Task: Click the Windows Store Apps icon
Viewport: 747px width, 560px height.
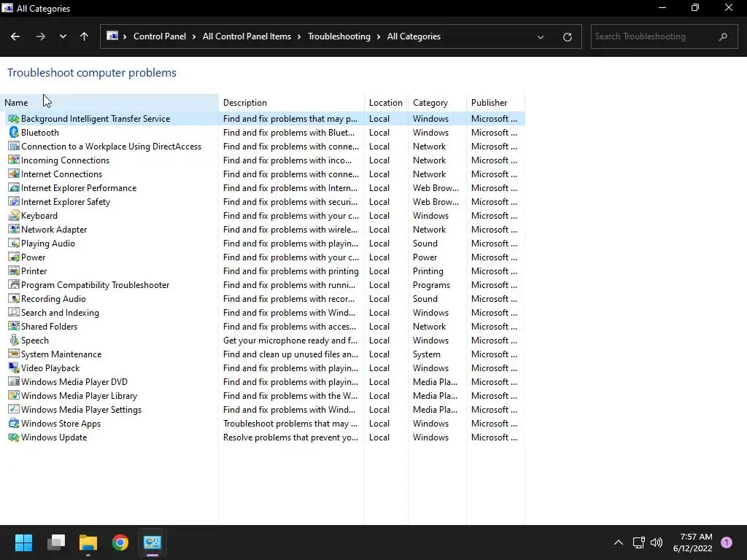Action: [x=14, y=424]
